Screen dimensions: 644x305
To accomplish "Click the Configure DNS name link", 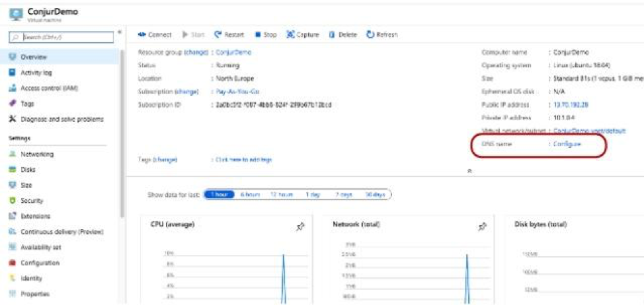I will pos(567,144).
